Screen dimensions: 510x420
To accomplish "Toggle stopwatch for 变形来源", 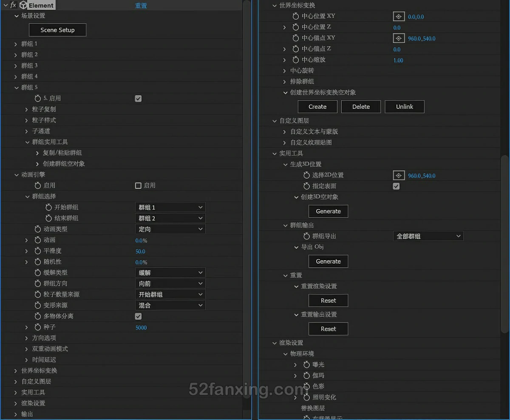I will point(38,305).
